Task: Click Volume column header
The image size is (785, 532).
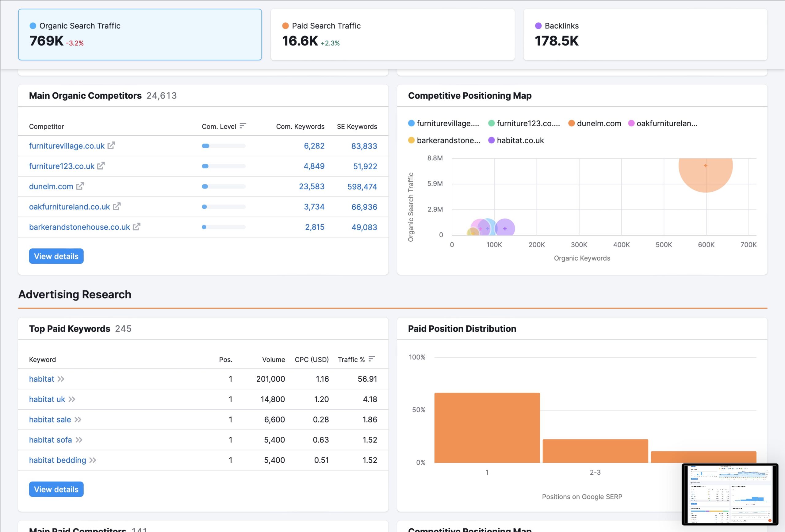Action: coord(273,359)
